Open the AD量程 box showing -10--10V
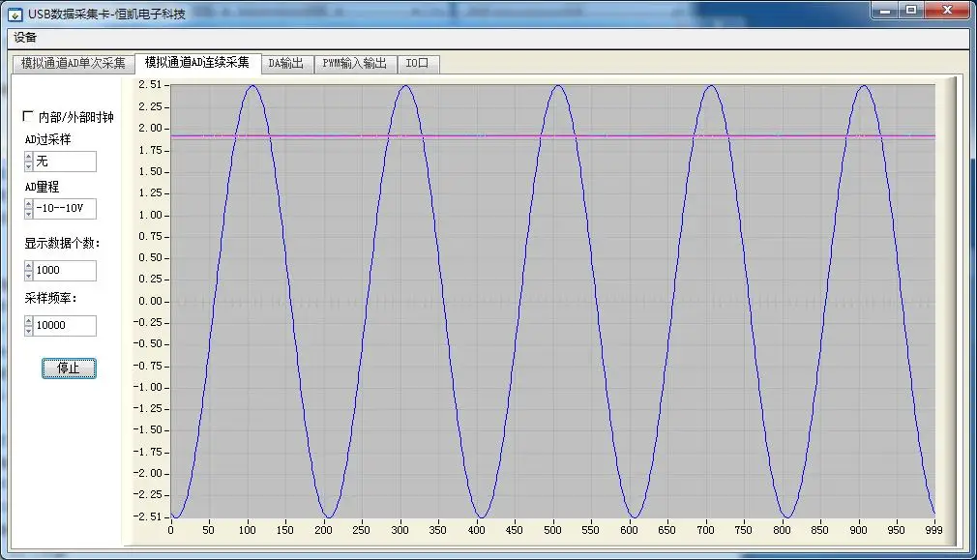977x560 pixels. tap(65, 209)
